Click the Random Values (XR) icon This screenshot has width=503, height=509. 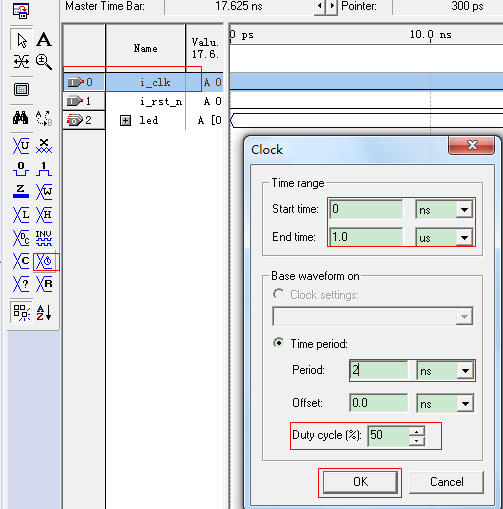44,284
